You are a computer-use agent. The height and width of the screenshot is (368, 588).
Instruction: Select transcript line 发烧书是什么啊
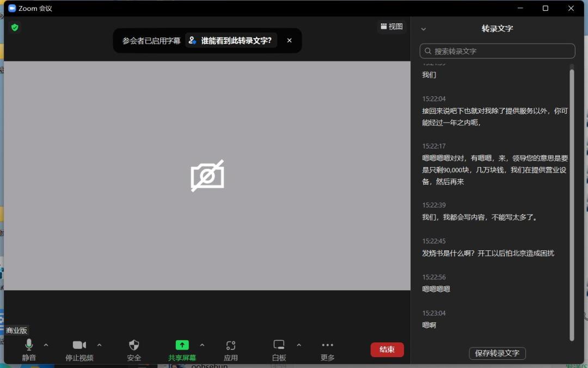tap(488, 253)
